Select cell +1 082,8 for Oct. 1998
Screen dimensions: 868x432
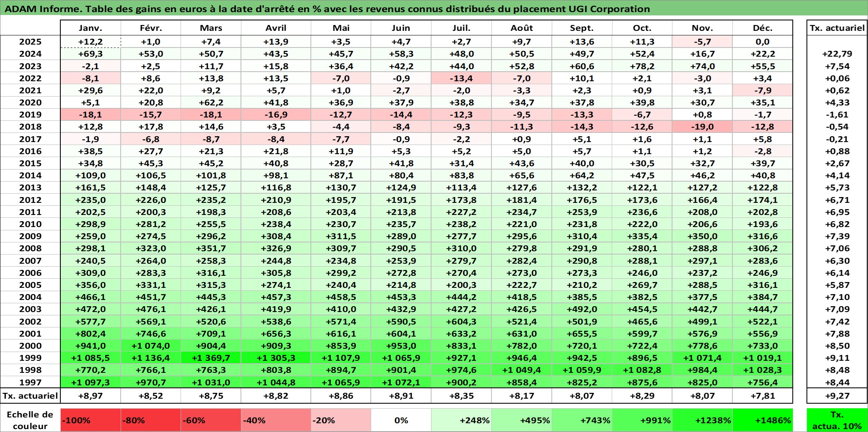click(x=642, y=370)
